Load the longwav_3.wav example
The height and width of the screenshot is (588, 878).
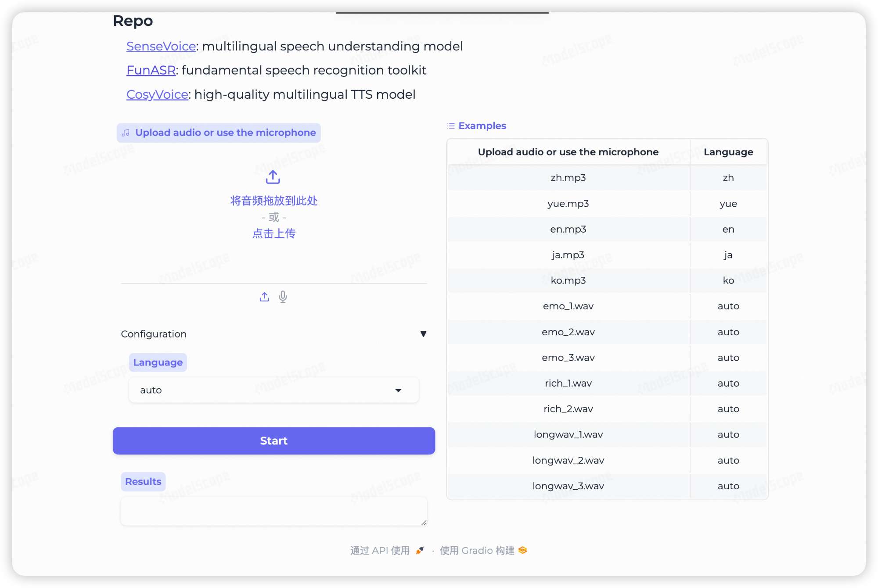pos(568,486)
